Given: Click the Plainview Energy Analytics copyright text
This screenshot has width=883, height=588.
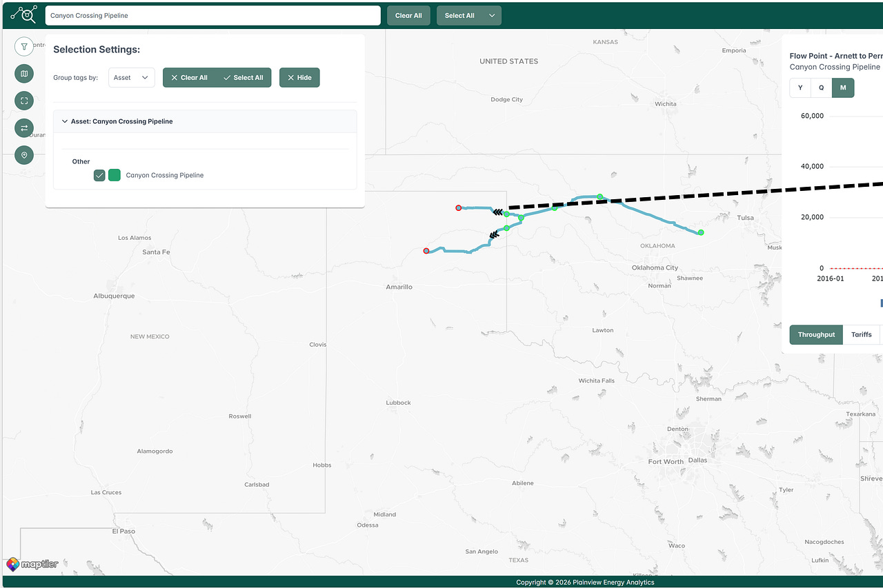Looking at the screenshot, I should (585, 582).
